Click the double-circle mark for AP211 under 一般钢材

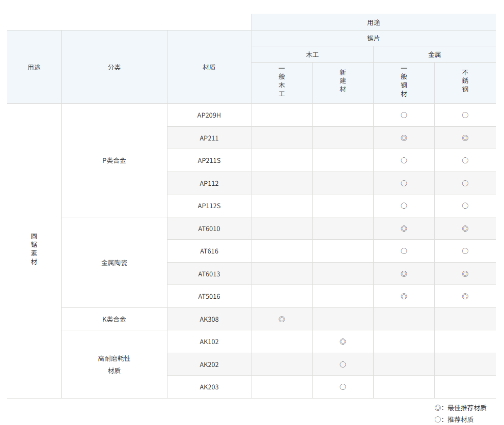404,138
